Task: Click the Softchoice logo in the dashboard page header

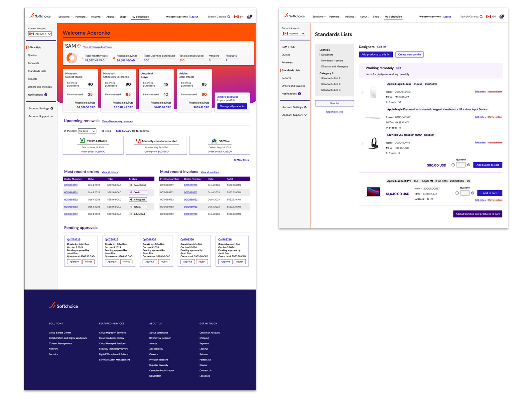Action: 40,16
